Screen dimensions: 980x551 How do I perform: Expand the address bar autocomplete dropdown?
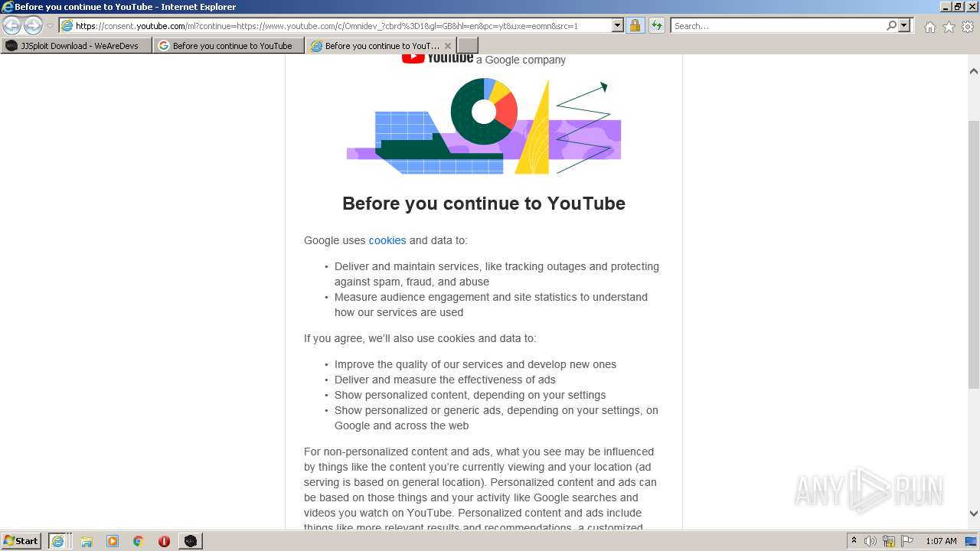(x=618, y=25)
